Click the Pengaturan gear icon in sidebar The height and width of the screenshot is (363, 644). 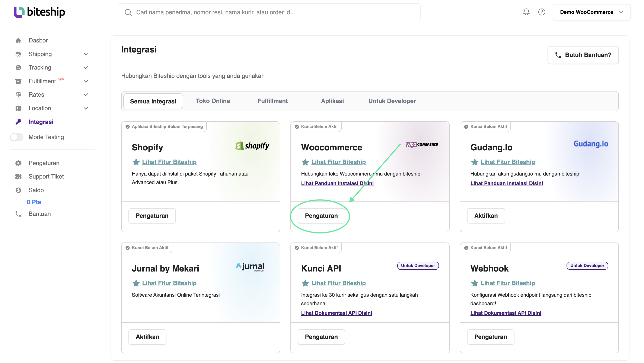tap(18, 163)
